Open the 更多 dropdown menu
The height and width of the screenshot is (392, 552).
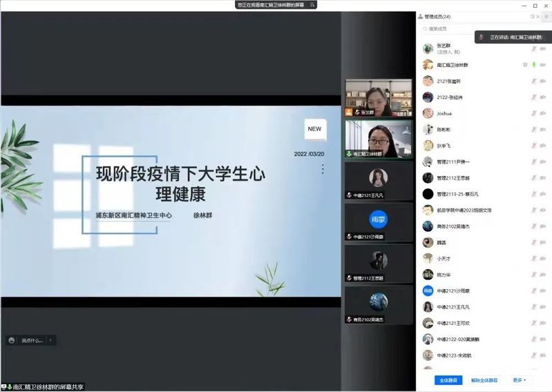[519, 380]
